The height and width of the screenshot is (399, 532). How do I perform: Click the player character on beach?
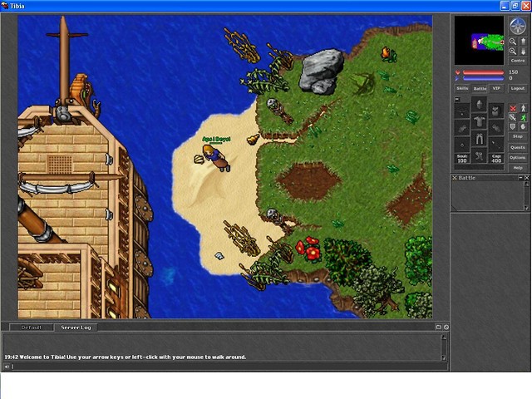tap(216, 157)
